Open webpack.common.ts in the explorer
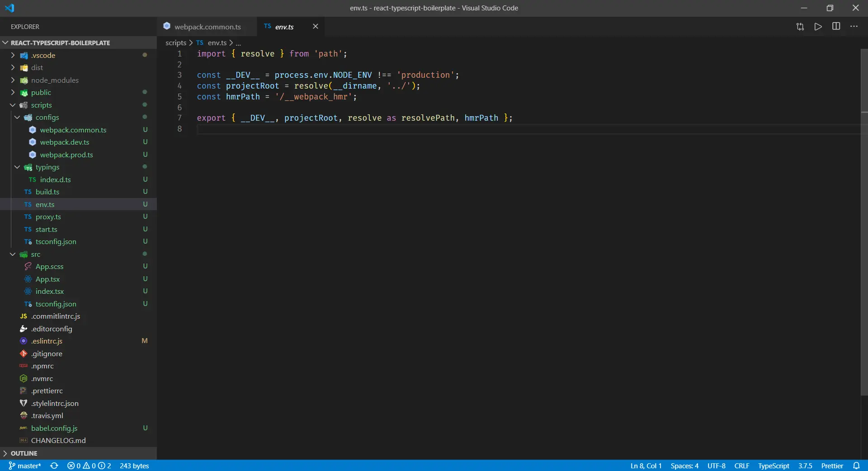The image size is (868, 471). pos(78,130)
